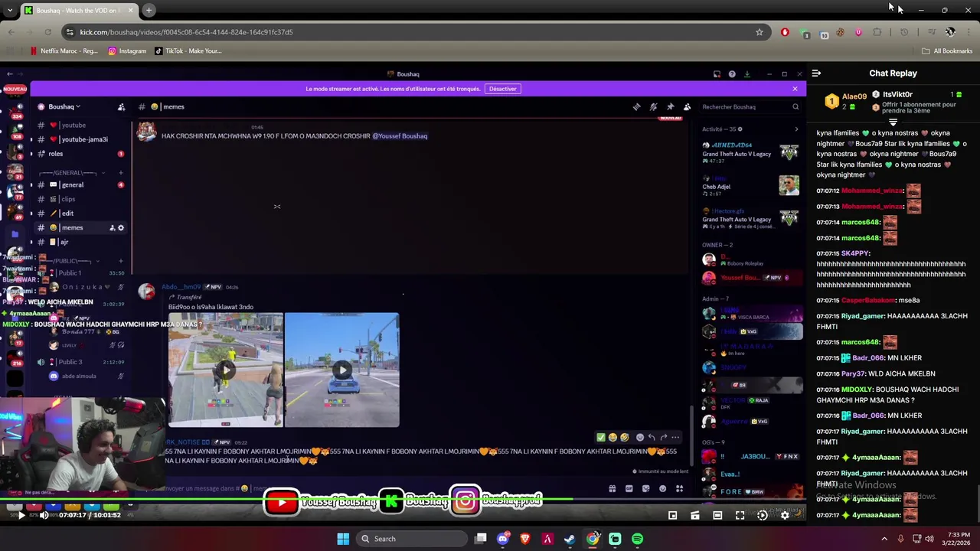Open Steam from the taskbar
The image size is (980, 551).
570,539
